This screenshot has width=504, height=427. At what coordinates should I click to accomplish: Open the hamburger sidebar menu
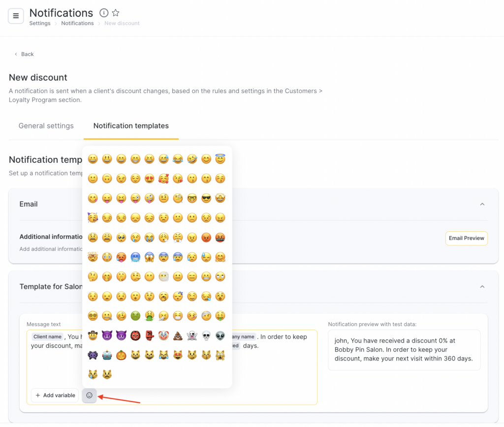click(x=16, y=16)
